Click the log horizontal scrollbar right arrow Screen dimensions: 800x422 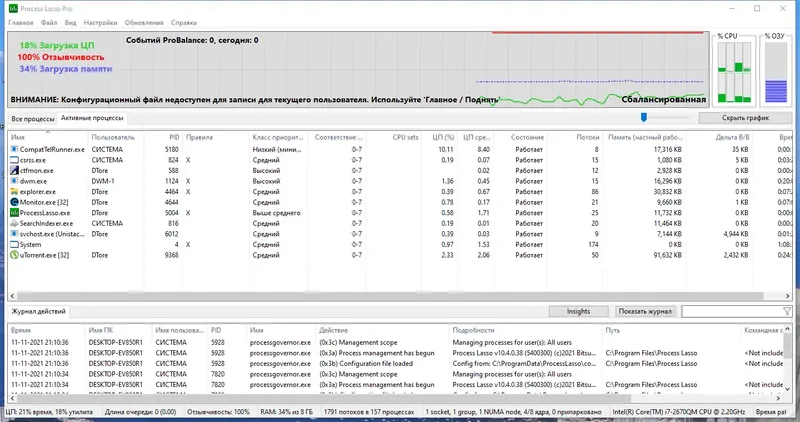(x=779, y=398)
